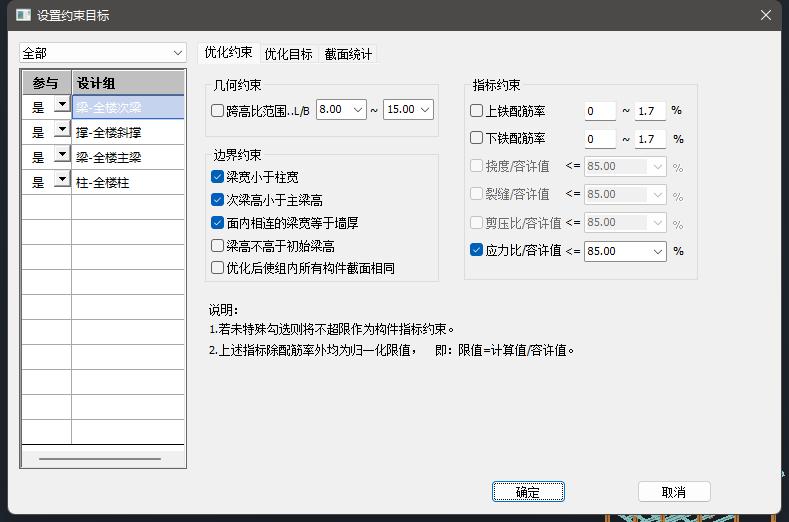Click the dialog title bar app icon
The width and height of the screenshot is (789, 522).
[23, 15]
